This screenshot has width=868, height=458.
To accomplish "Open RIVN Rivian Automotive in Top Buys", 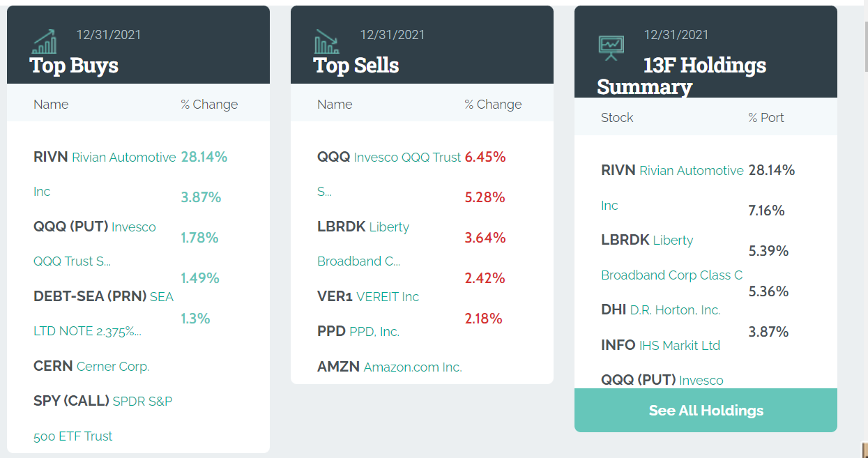I will (105, 174).
